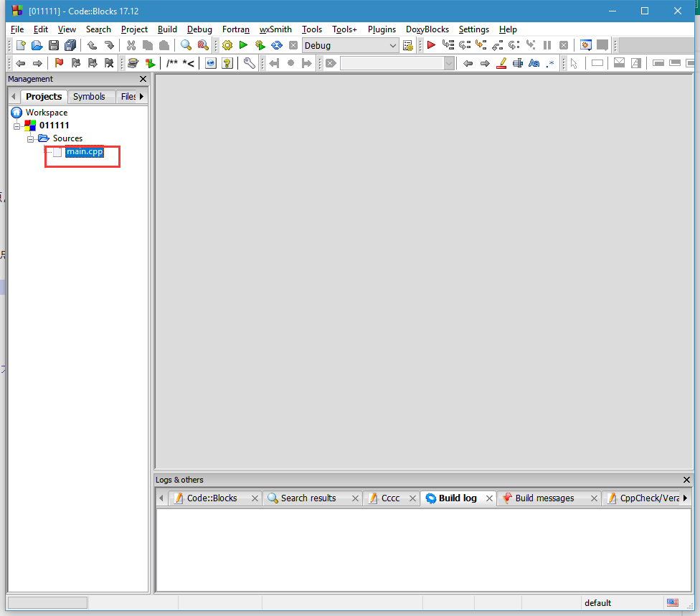The width and height of the screenshot is (700, 616).
Task: Select the Workspace tree root
Action: (47, 113)
